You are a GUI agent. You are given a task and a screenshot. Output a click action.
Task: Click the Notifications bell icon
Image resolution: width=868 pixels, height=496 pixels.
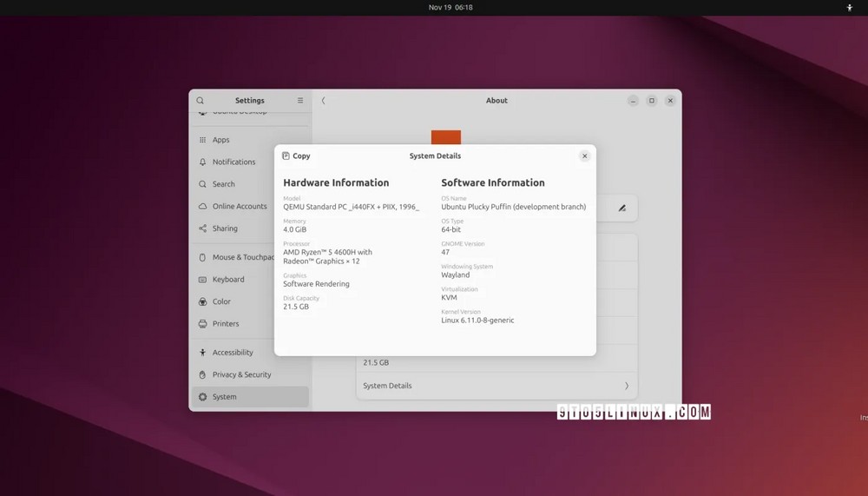tap(202, 162)
